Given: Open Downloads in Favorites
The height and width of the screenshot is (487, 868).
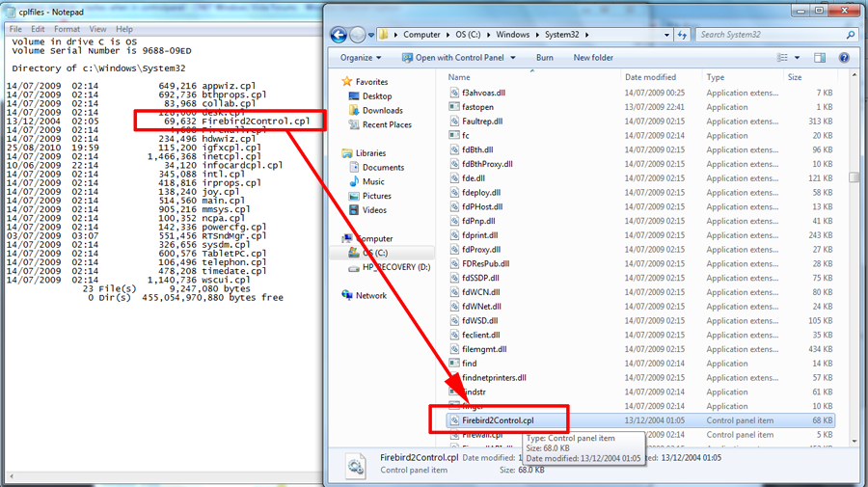Looking at the screenshot, I should [x=383, y=110].
